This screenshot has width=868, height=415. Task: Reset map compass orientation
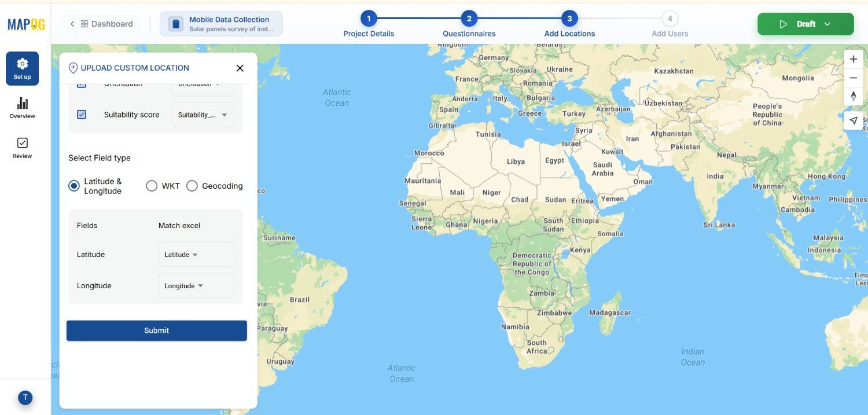click(x=853, y=96)
